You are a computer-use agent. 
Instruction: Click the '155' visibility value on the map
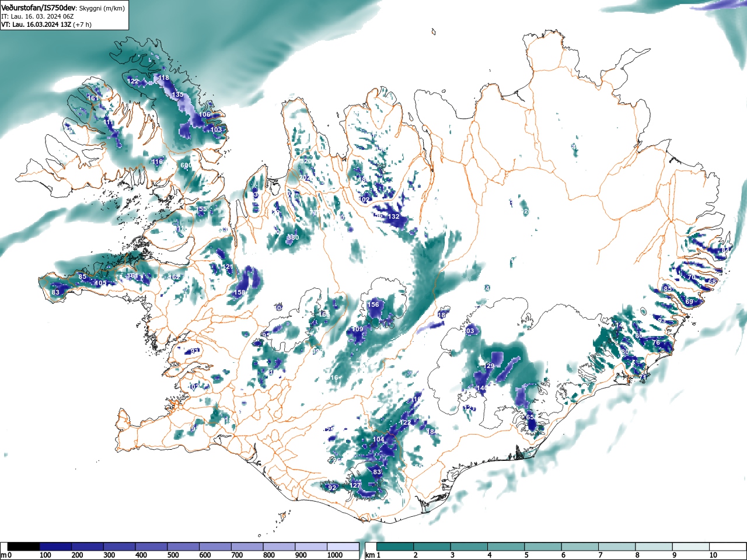pos(201,209)
